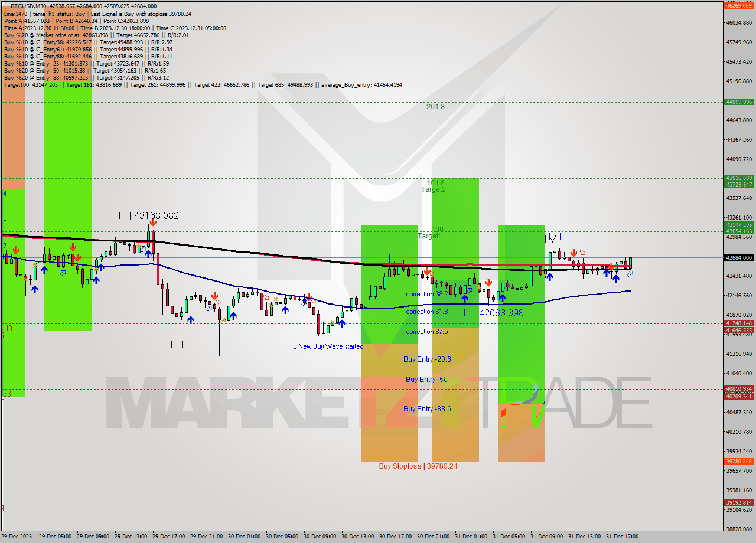756x543 pixels.
Task: Click the 'correction 38.2' label
Action: [426, 294]
